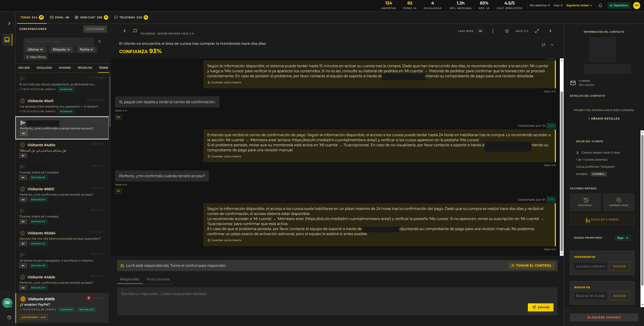This screenshot has width=644, height=326.
Task: Open Historial quick action
Action: [x=585, y=202]
